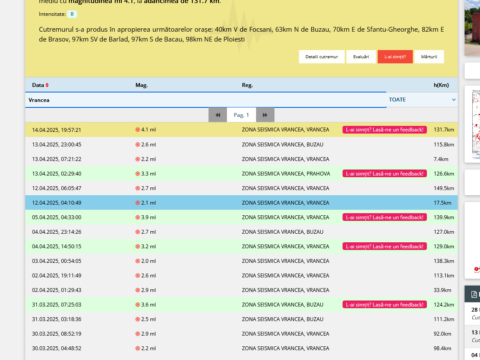Click the Mărturii button
This screenshot has width=480, height=360.
(x=429, y=57)
